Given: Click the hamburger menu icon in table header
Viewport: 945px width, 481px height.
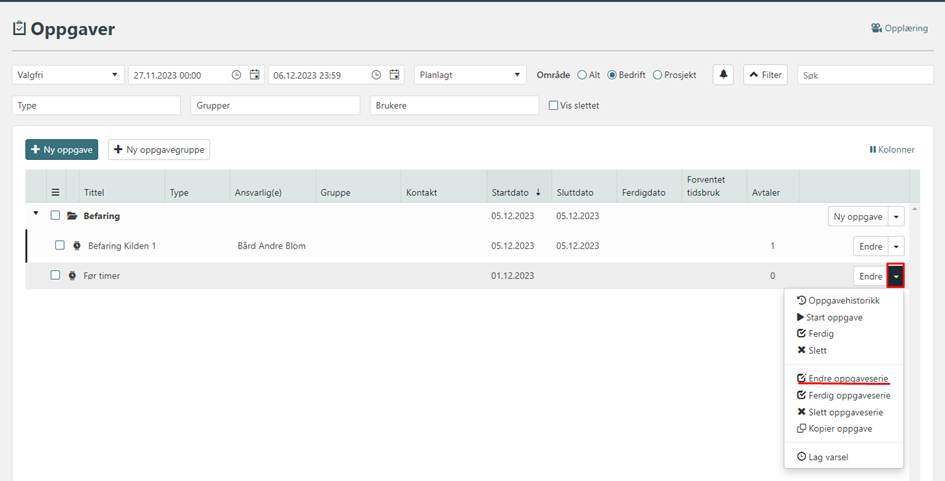Looking at the screenshot, I should click(x=56, y=193).
